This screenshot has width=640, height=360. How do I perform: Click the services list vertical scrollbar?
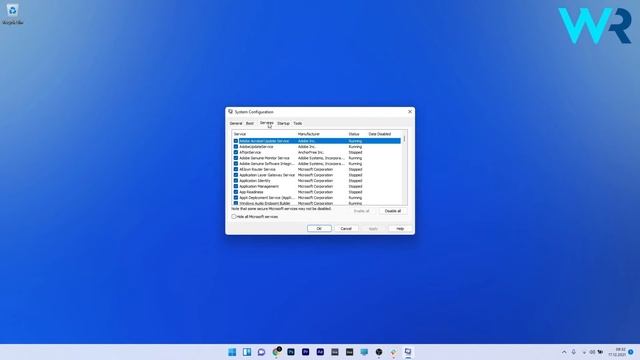point(404,168)
